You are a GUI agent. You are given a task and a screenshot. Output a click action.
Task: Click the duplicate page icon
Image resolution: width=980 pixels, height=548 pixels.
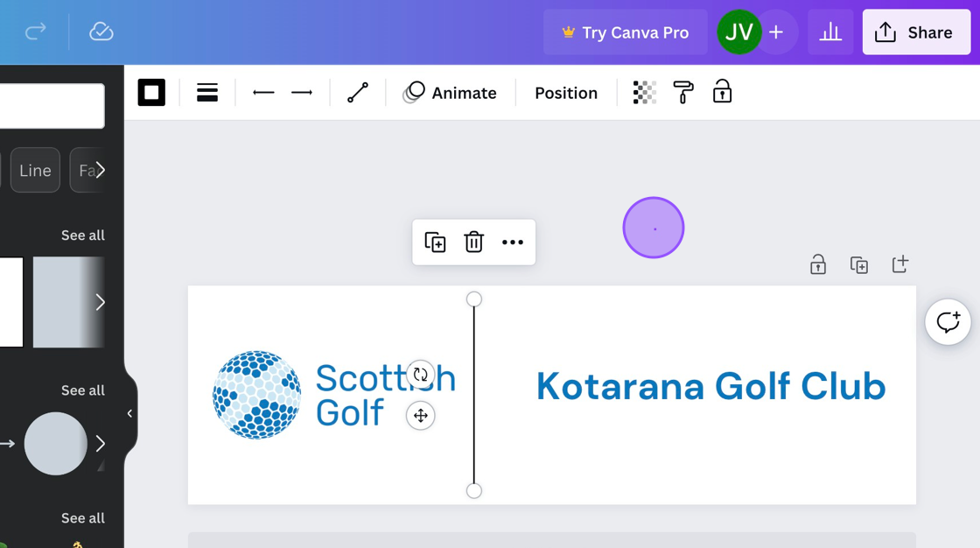859,264
